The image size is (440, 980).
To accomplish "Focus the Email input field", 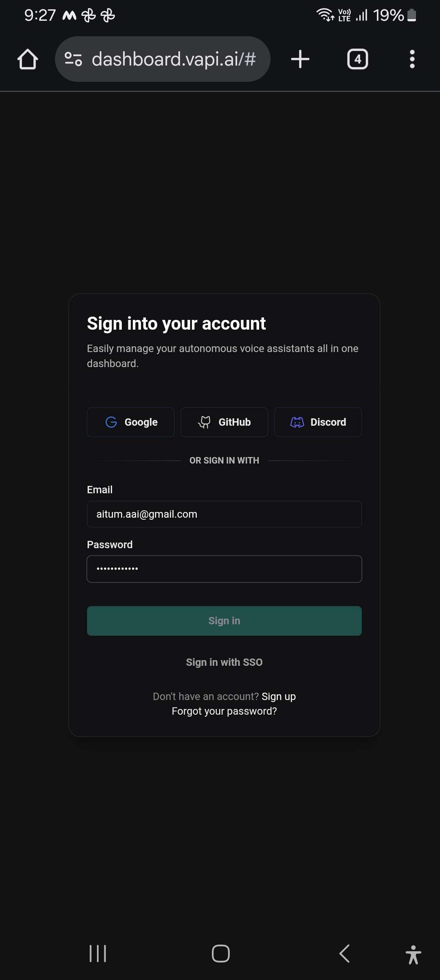I will pos(224,514).
